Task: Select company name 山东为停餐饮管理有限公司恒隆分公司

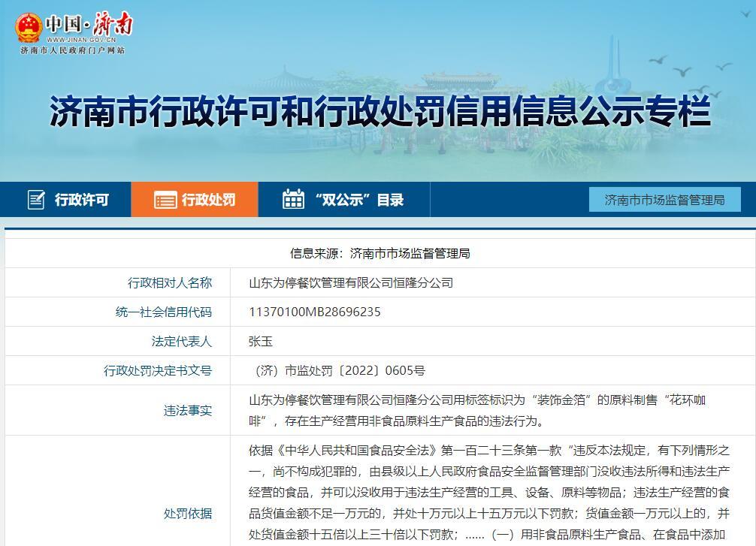Action: 351,283
